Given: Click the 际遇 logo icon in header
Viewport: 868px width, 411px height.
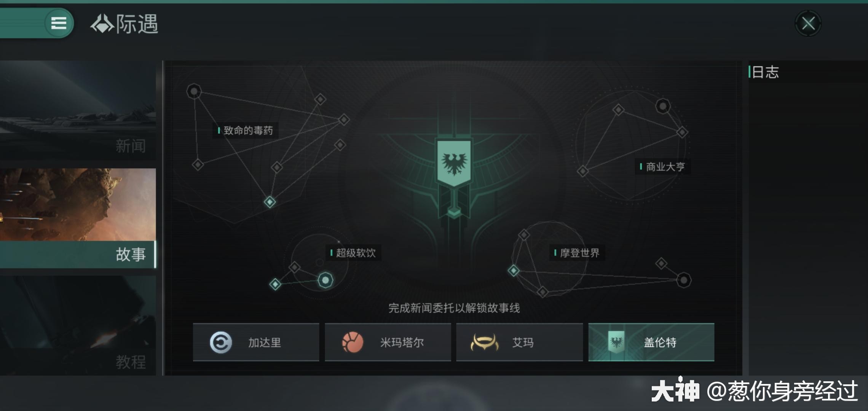Looking at the screenshot, I should point(102,24).
